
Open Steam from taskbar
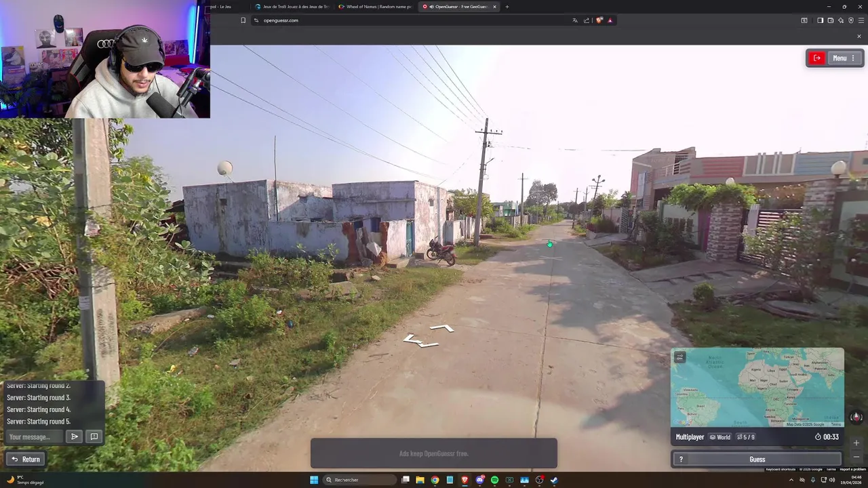coord(554,480)
